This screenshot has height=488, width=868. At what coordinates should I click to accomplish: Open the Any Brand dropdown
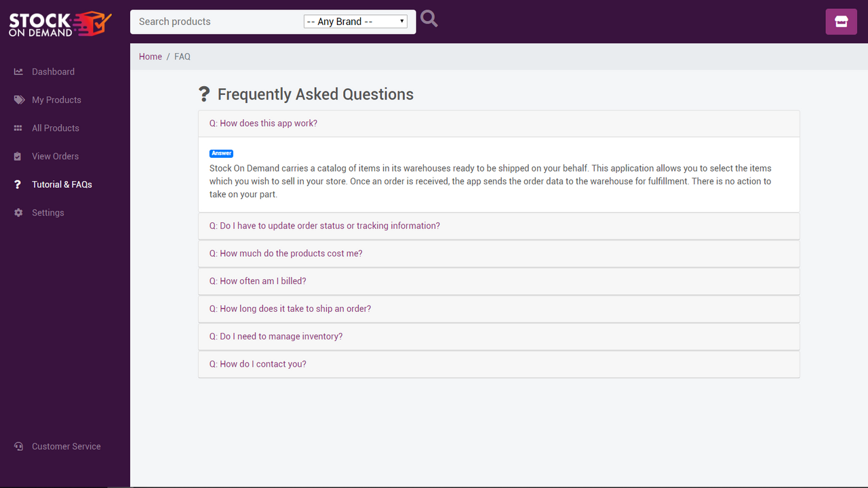pos(355,22)
